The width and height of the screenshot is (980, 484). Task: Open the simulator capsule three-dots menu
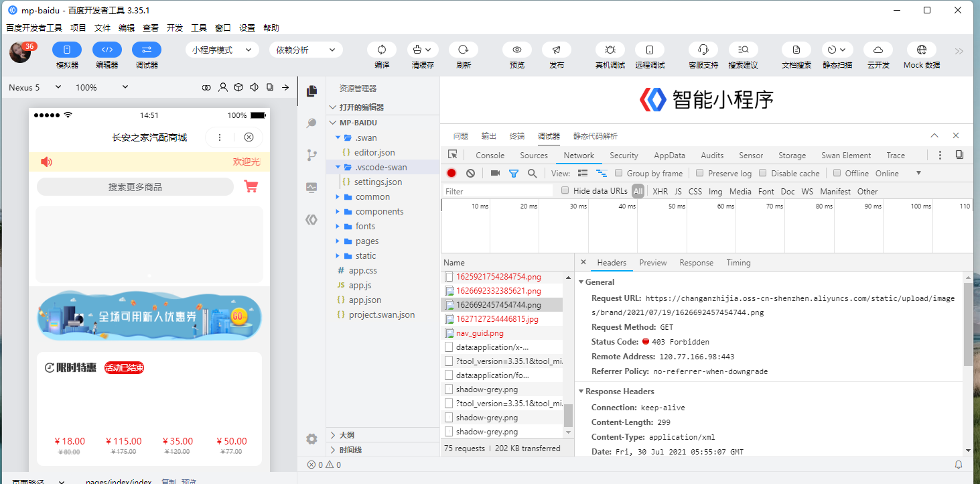pos(220,137)
